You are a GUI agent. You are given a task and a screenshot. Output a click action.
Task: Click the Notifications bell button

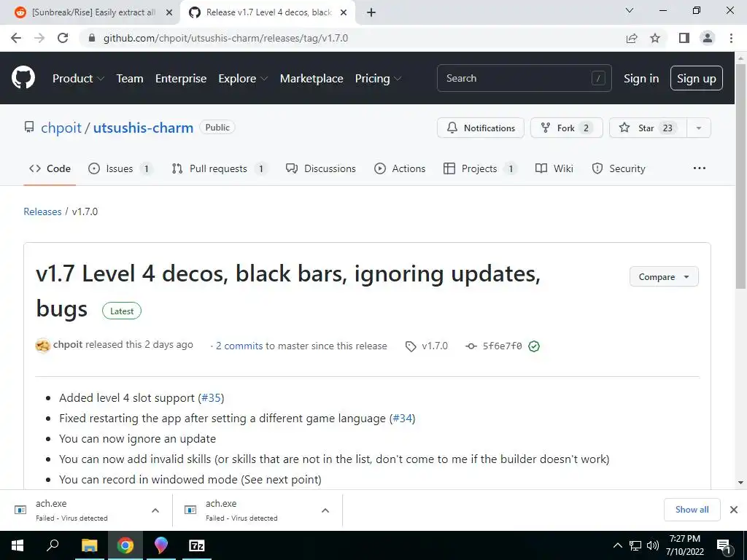pyautogui.click(x=481, y=128)
